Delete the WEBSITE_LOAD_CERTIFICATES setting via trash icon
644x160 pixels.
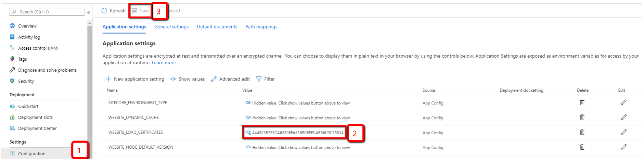[x=582, y=132]
